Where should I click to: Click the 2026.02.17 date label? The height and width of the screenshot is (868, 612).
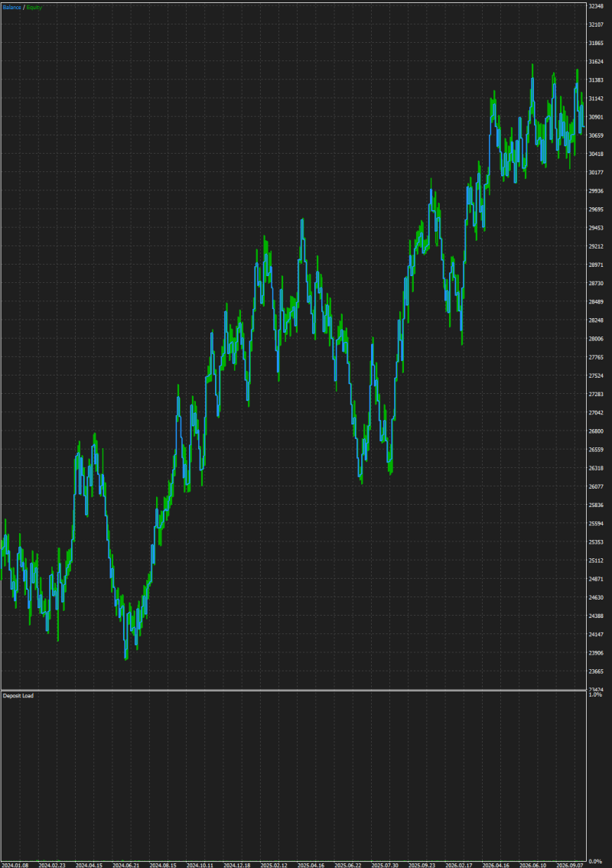pos(459,865)
